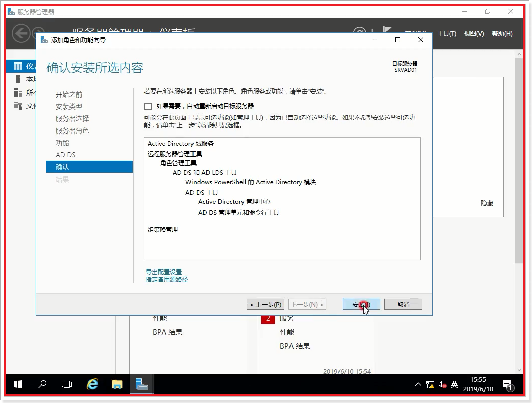
Task: Click the muted volume tray icon
Action: click(x=442, y=385)
